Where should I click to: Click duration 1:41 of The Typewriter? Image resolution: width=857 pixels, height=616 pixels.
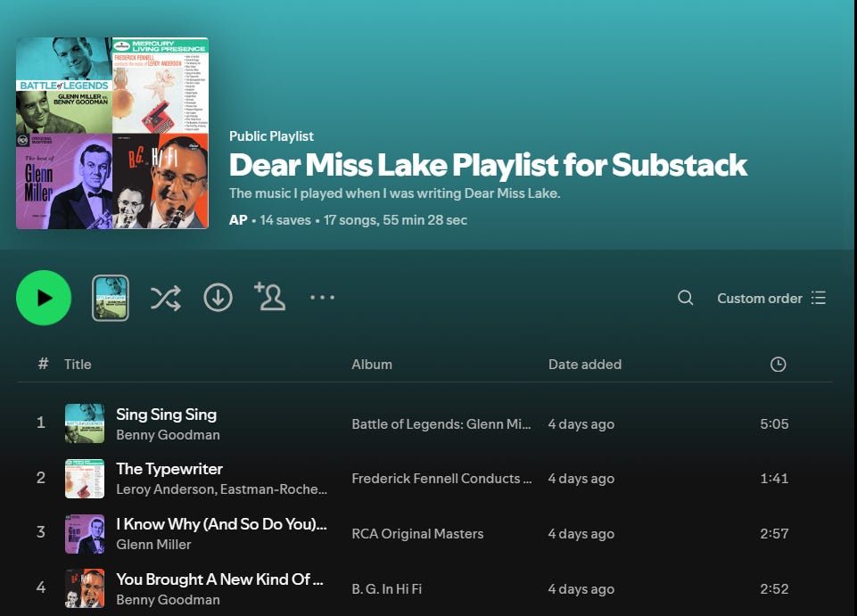774,479
